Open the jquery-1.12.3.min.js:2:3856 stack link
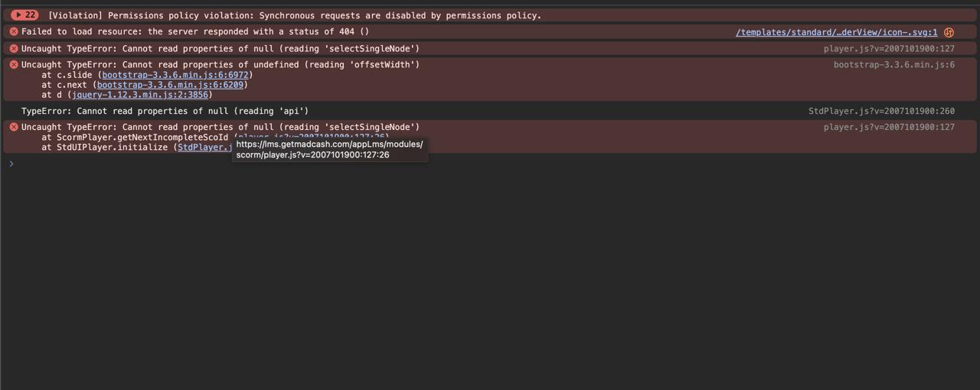This screenshot has width=980, height=390. pyautogui.click(x=140, y=95)
